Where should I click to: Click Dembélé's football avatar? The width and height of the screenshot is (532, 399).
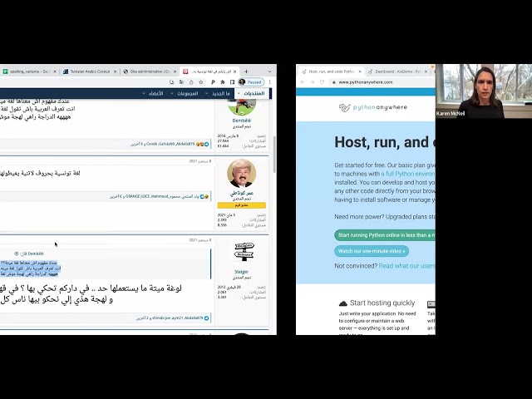coord(242,107)
